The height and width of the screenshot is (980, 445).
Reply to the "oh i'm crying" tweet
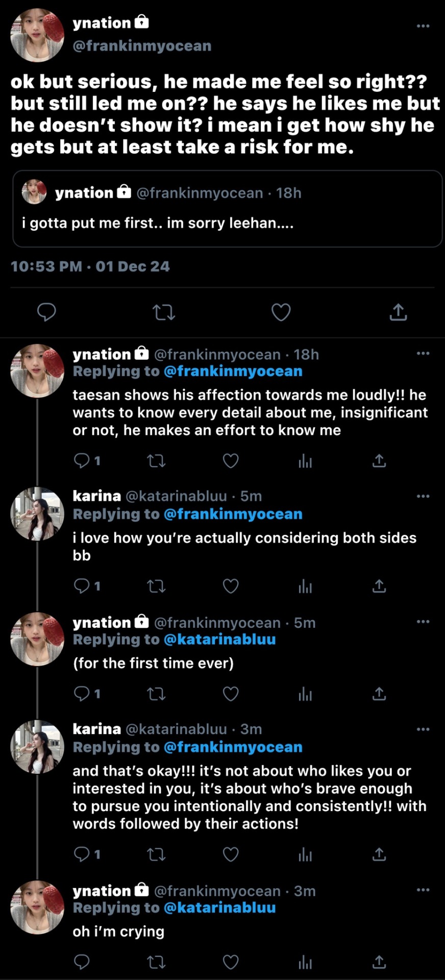82,962
